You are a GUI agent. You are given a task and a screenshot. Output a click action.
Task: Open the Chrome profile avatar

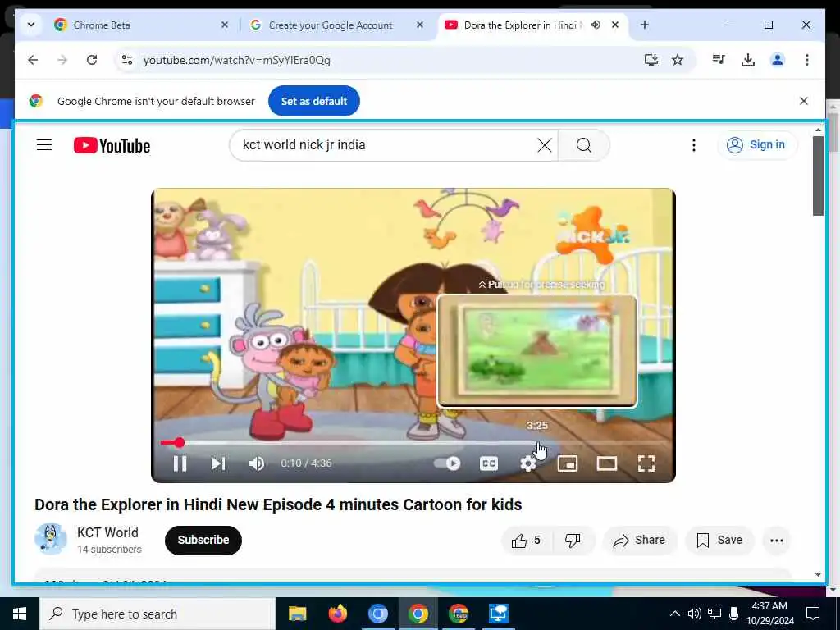coord(778,60)
